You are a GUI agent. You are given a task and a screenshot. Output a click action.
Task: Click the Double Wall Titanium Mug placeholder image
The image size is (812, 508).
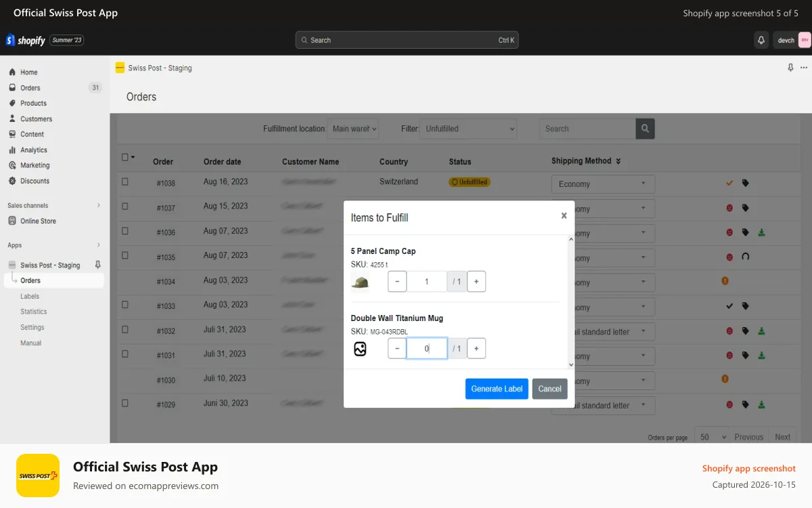click(x=360, y=349)
